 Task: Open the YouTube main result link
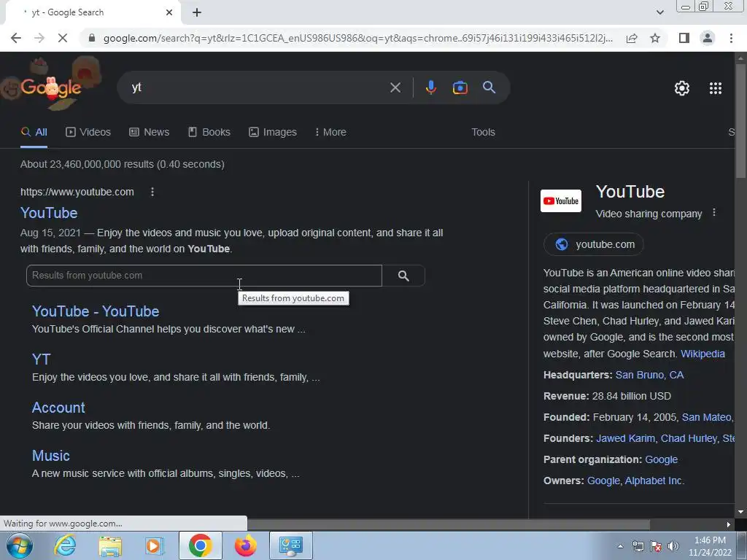click(49, 213)
